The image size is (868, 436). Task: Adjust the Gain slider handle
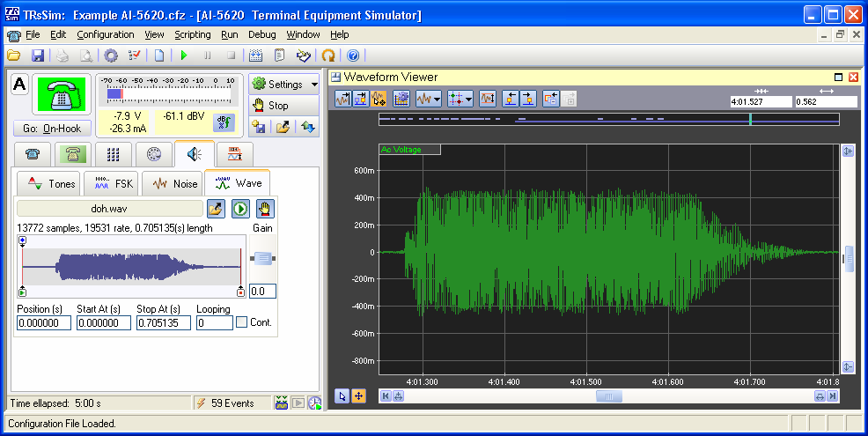[x=262, y=258]
